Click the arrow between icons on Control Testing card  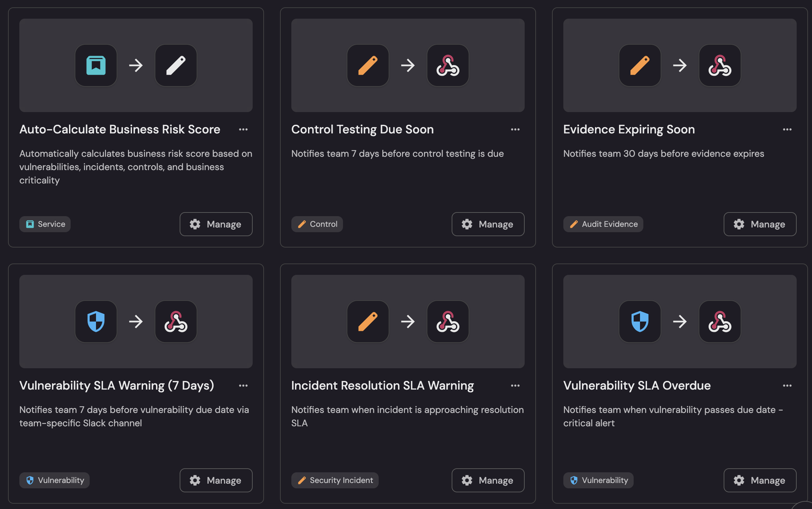(408, 65)
